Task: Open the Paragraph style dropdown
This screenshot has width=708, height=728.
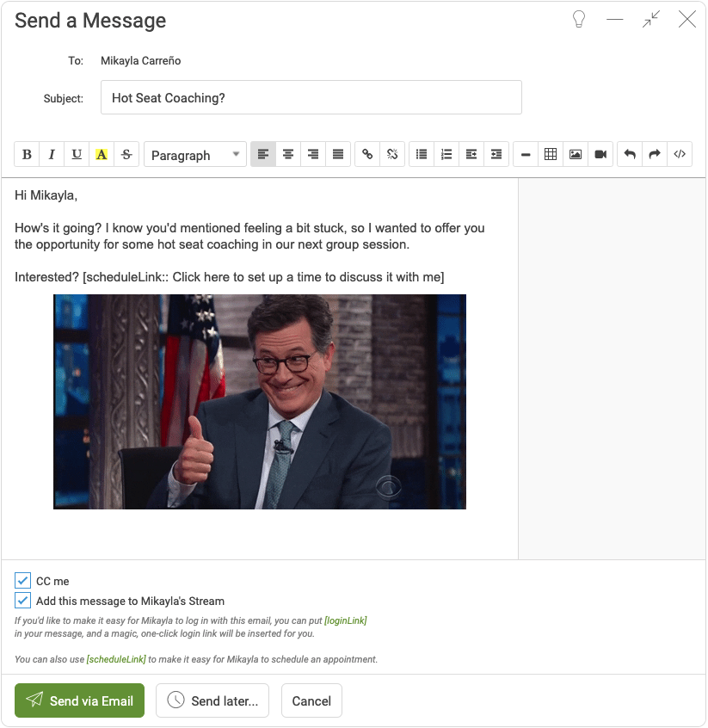Action: pos(195,155)
